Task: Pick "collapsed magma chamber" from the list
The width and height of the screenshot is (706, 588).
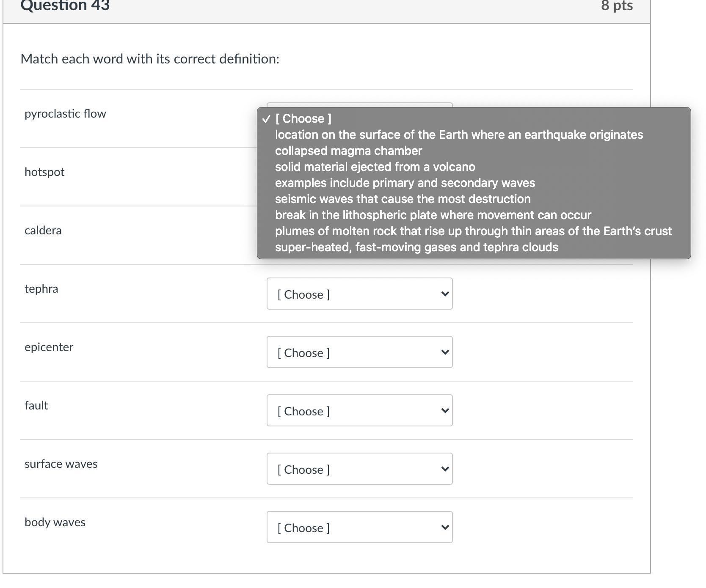Action: pyautogui.click(x=348, y=151)
